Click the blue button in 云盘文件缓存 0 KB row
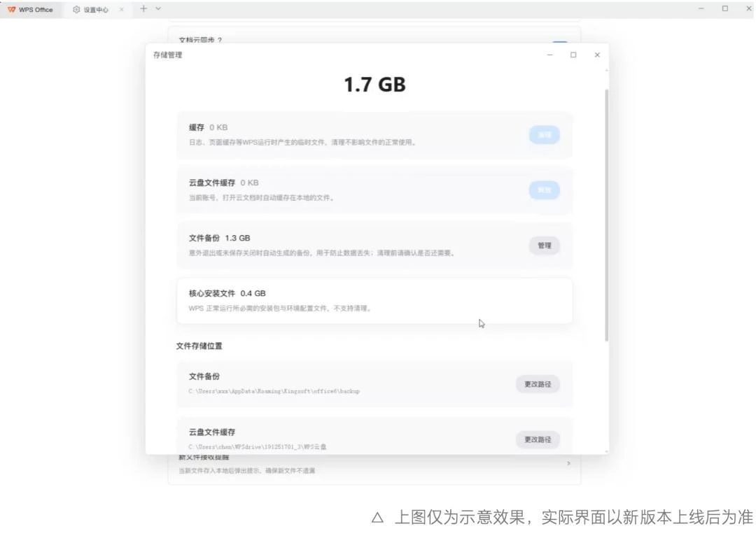Viewport: 756px width, 538px height. click(x=545, y=190)
